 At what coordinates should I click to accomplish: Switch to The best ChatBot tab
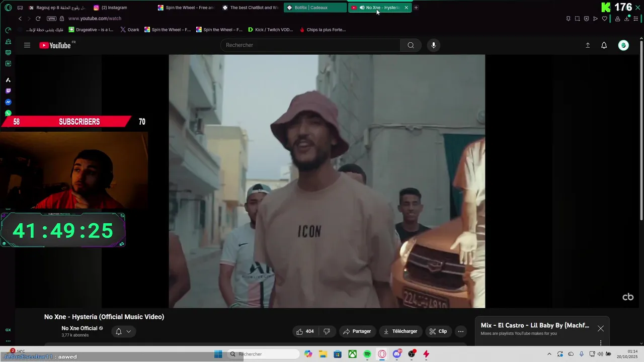[250, 8]
